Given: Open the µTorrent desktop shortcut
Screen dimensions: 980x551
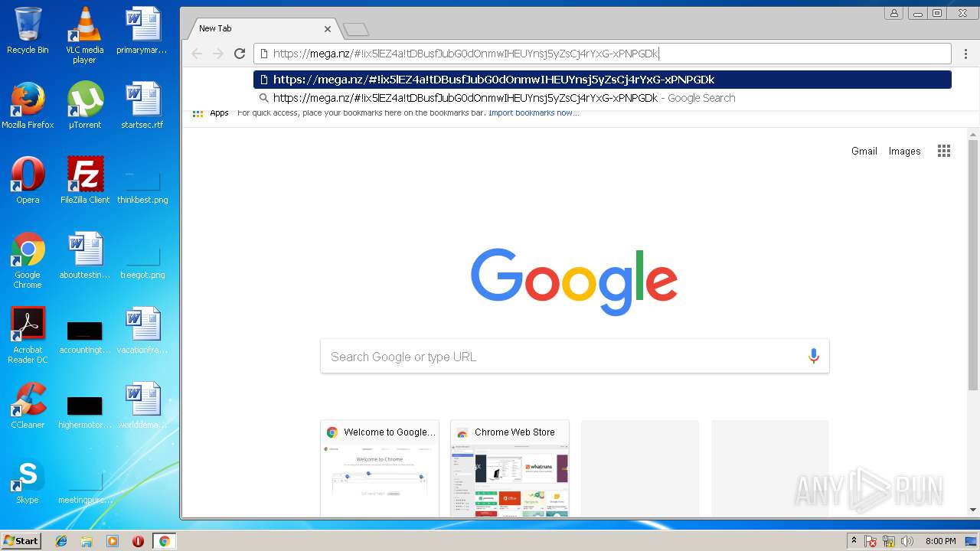Looking at the screenshot, I should [x=84, y=106].
